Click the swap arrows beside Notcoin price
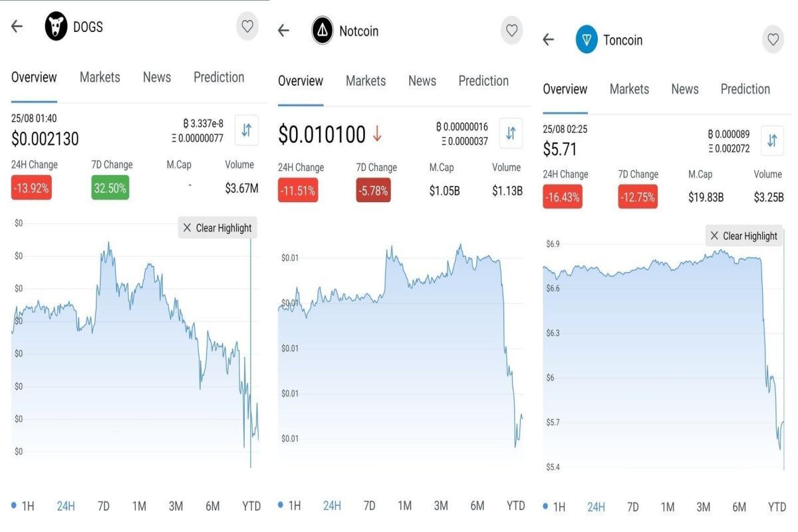The height and width of the screenshot is (532, 798). 511,133
